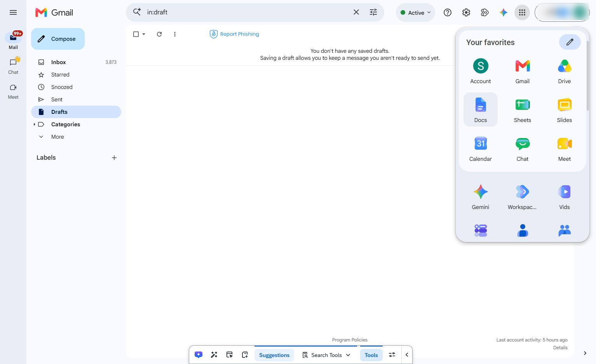The width and height of the screenshot is (596, 364).
Task: Open Program Policies link
Action: [x=350, y=340]
